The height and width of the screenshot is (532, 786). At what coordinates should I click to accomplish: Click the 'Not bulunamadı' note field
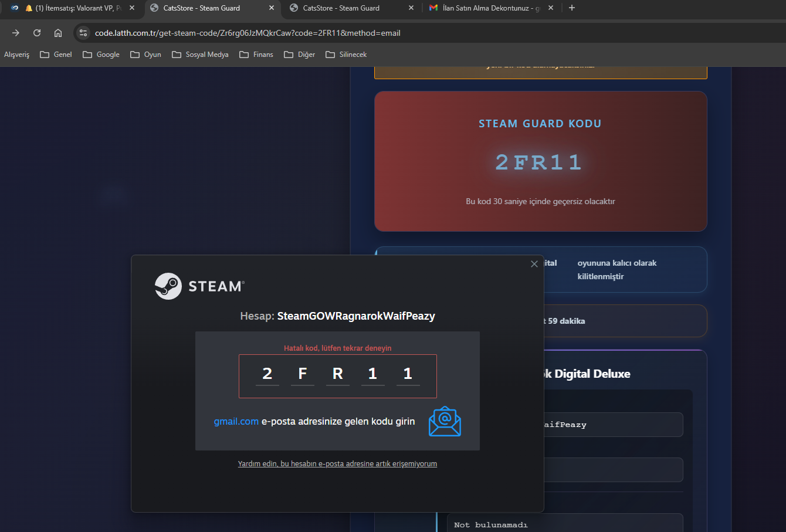coord(565,525)
